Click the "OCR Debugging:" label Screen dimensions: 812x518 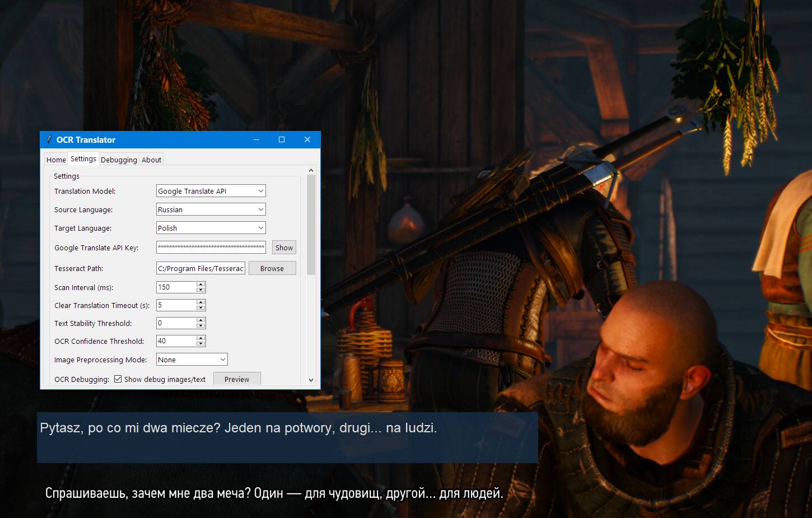81,379
